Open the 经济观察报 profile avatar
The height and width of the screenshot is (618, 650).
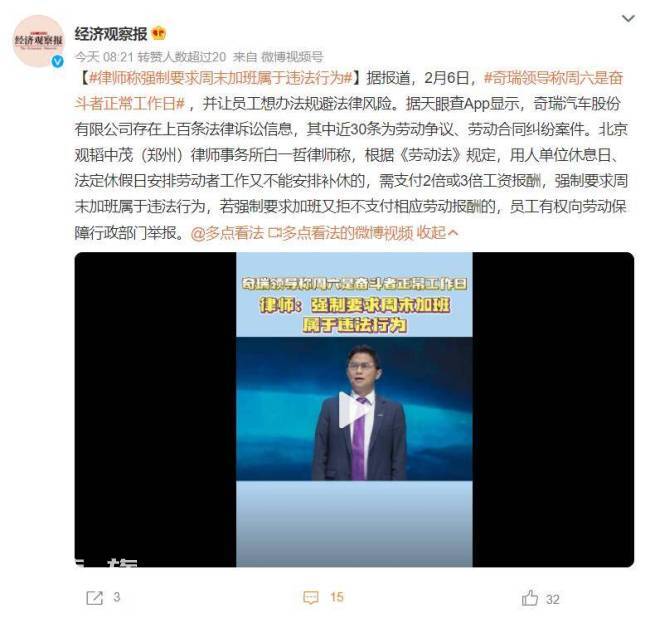pos(38,40)
